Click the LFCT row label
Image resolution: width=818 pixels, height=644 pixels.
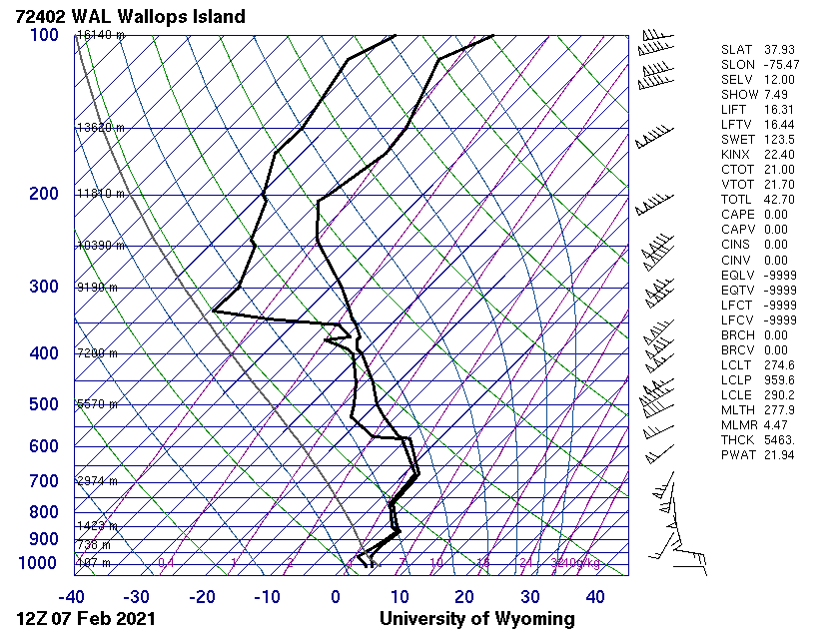[x=737, y=306]
